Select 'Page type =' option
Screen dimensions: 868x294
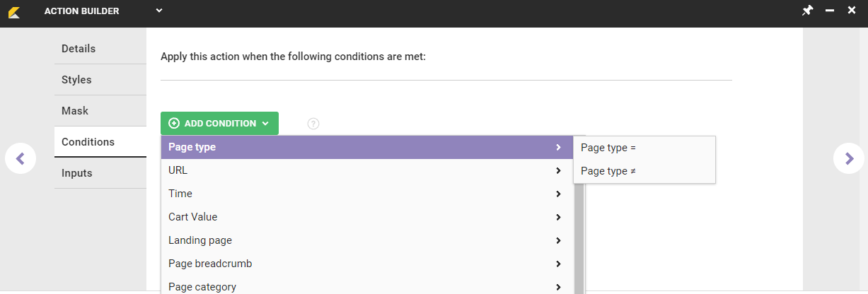644,148
